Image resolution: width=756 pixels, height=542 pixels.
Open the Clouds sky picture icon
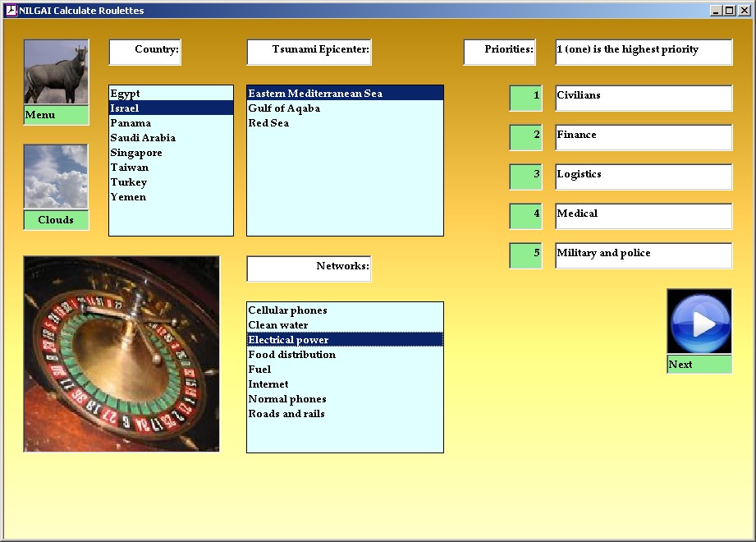tap(56, 177)
